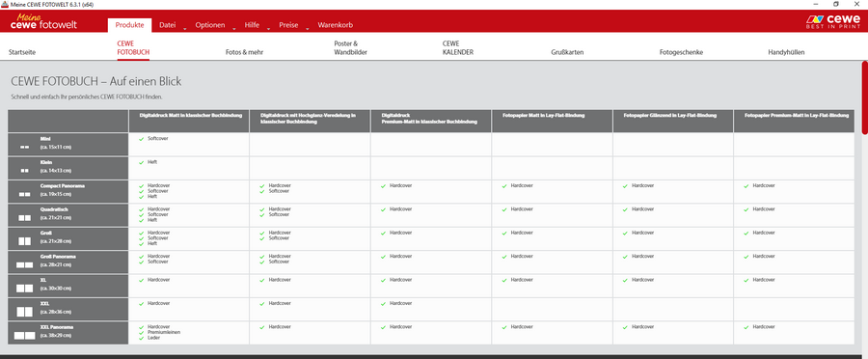
Task: Expand the Datei menu dropdown arrow
Action: (x=184, y=28)
